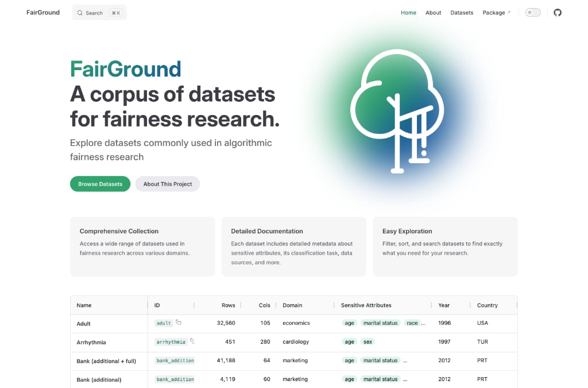This screenshot has width=588, height=388.
Task: Sort table by the Rows column header
Action: point(228,305)
